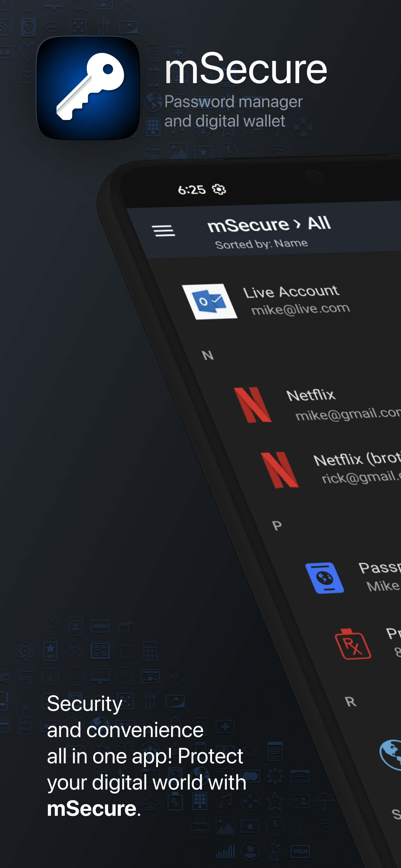Open the hamburger menu in mSecure

pos(163,231)
